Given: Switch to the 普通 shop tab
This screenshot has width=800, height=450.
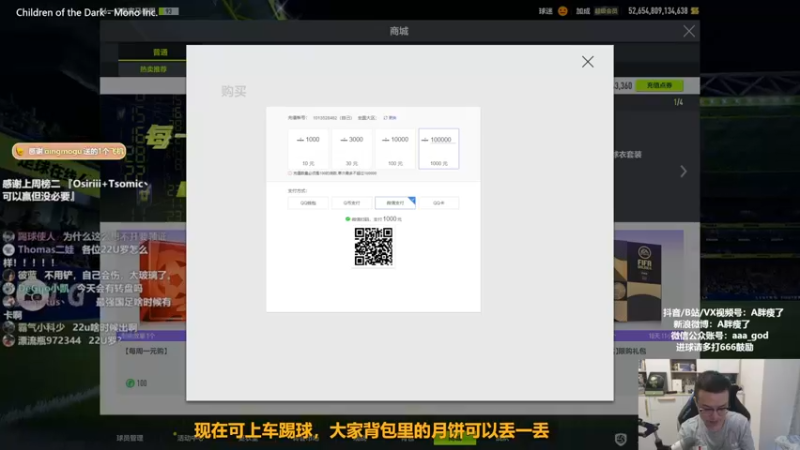Looking at the screenshot, I should point(160,52).
